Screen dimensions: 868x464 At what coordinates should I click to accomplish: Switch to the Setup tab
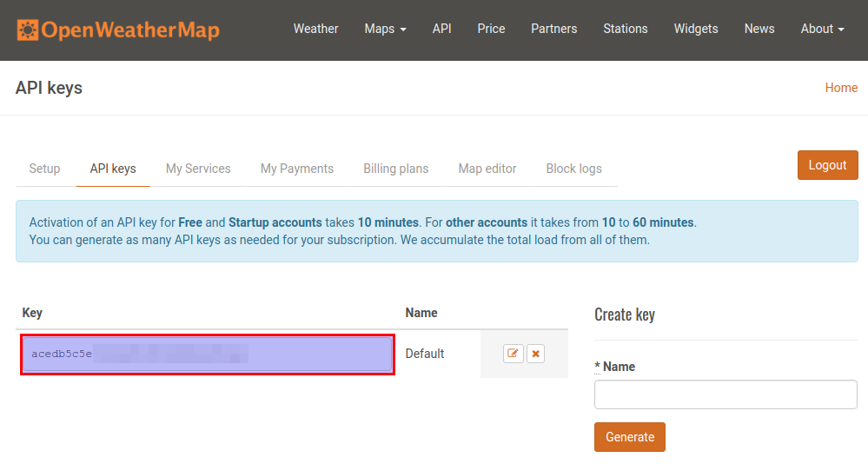coord(44,169)
